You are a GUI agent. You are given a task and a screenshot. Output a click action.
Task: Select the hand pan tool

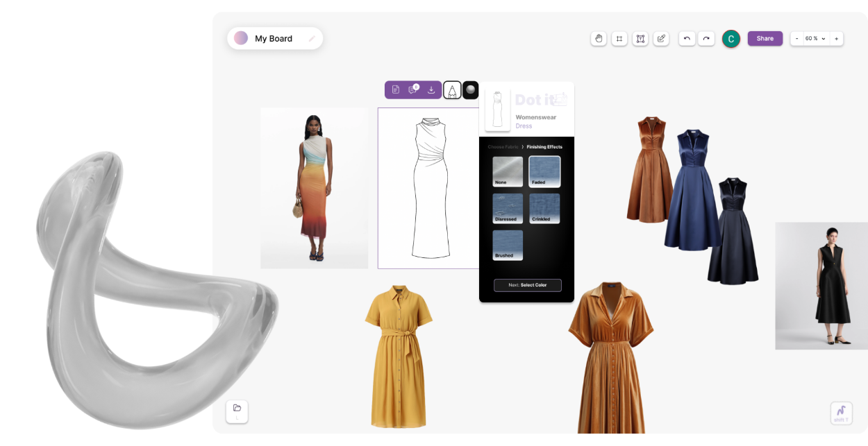(x=599, y=39)
